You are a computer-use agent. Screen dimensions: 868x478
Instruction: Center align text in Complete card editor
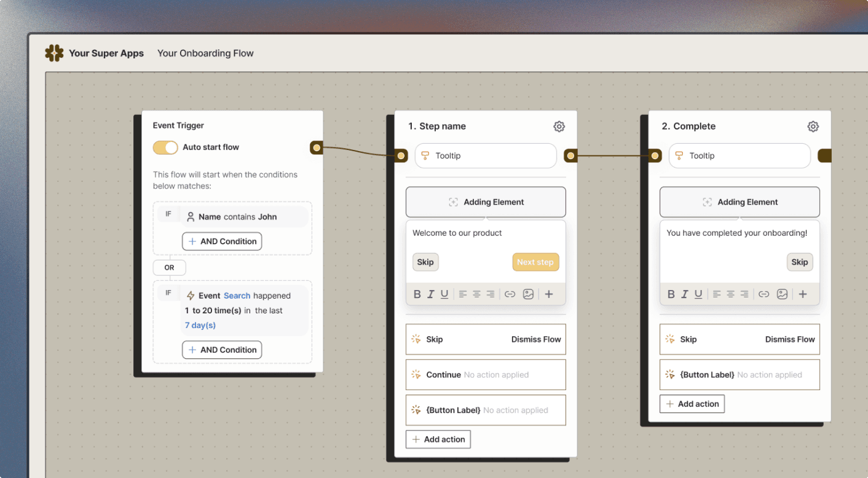pyautogui.click(x=730, y=294)
